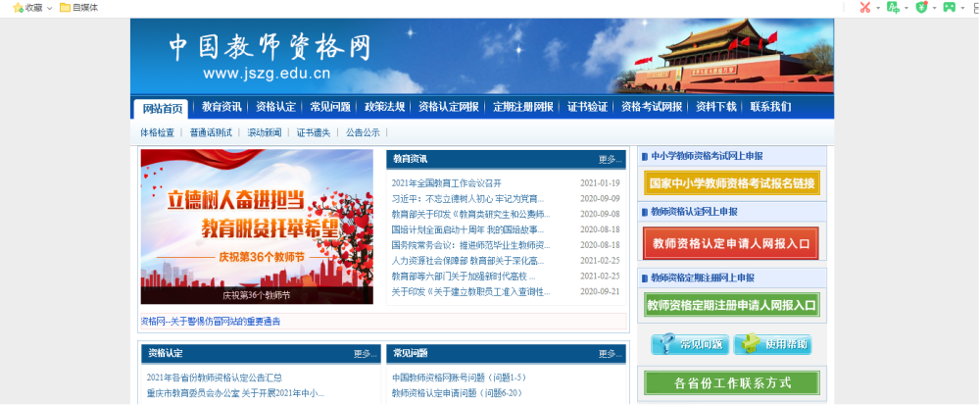Image resolution: width=980 pixels, height=405 pixels.
Task: Click the 普通话测试 sub-navigation link
Action: click(x=212, y=132)
